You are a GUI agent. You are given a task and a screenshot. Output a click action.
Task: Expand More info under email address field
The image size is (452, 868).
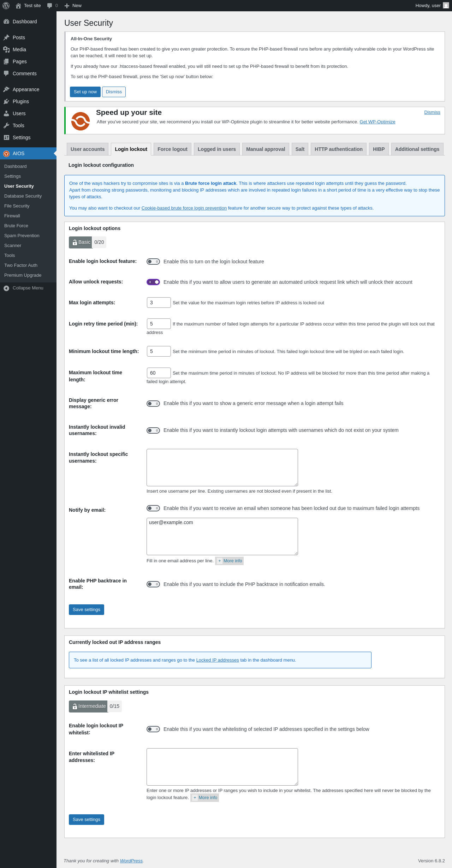point(230,561)
